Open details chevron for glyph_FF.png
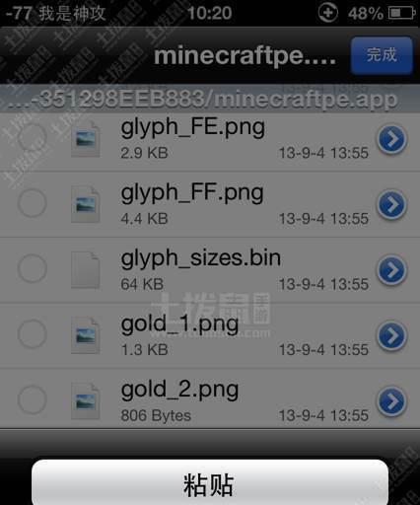Image resolution: width=420 pixels, height=505 pixels. click(391, 204)
